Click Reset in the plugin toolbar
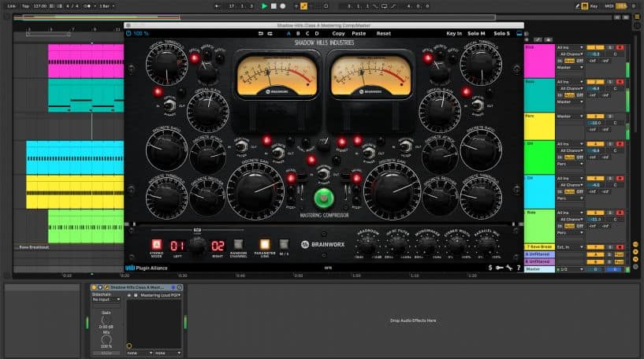The image size is (644, 359). pos(384,34)
